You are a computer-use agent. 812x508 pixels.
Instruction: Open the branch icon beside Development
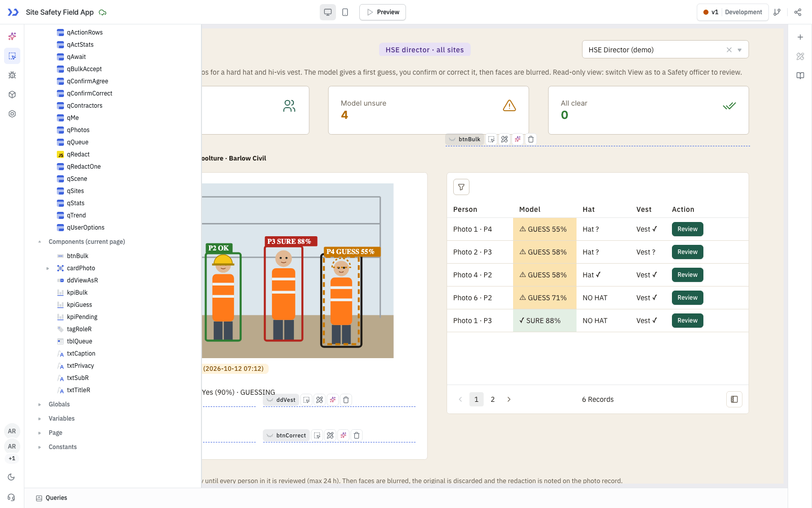click(x=777, y=12)
